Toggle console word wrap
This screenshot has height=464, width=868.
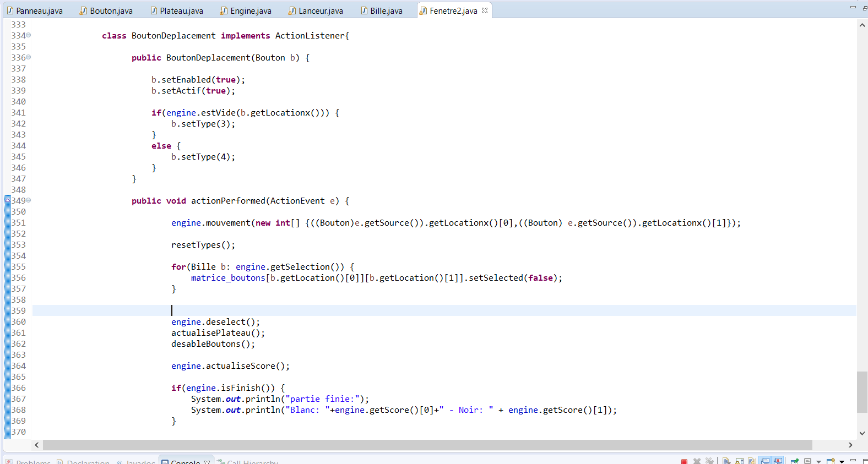pyautogui.click(x=752, y=461)
